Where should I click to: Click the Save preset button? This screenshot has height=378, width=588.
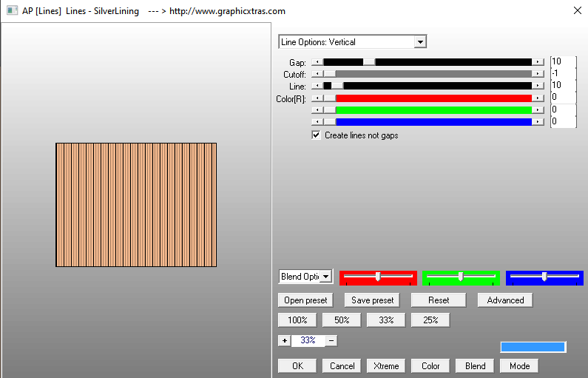[x=372, y=300]
